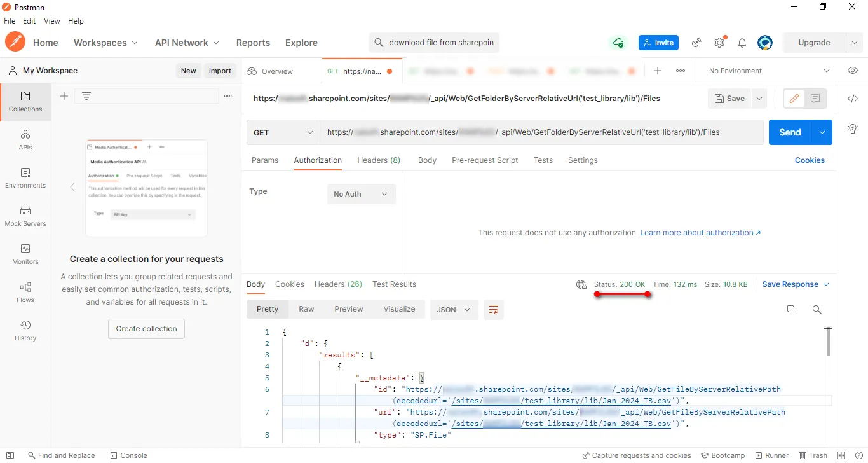
Task: Click the Postman logo home icon
Action: [x=15, y=42]
